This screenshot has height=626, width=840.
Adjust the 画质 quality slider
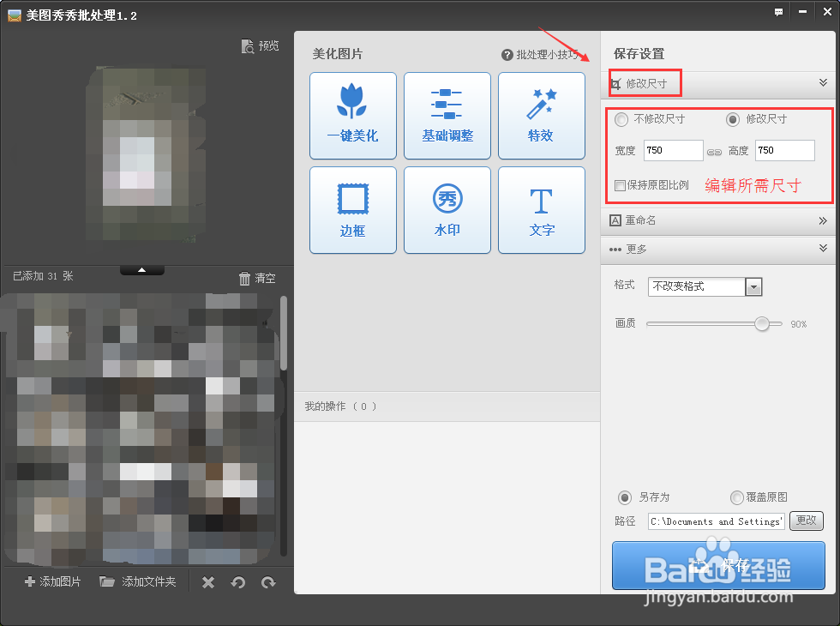click(761, 324)
